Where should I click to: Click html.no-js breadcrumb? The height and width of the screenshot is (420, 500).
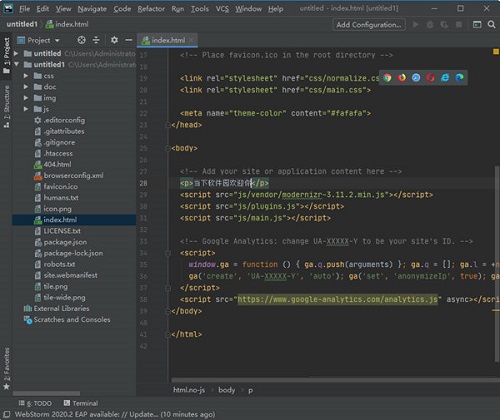(189, 390)
